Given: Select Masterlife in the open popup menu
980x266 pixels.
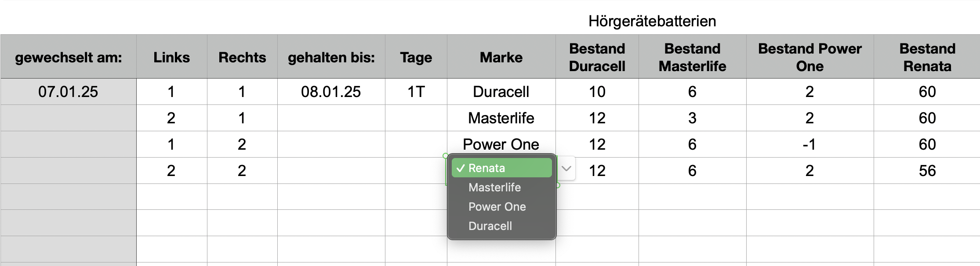Looking at the screenshot, I should 494,187.
